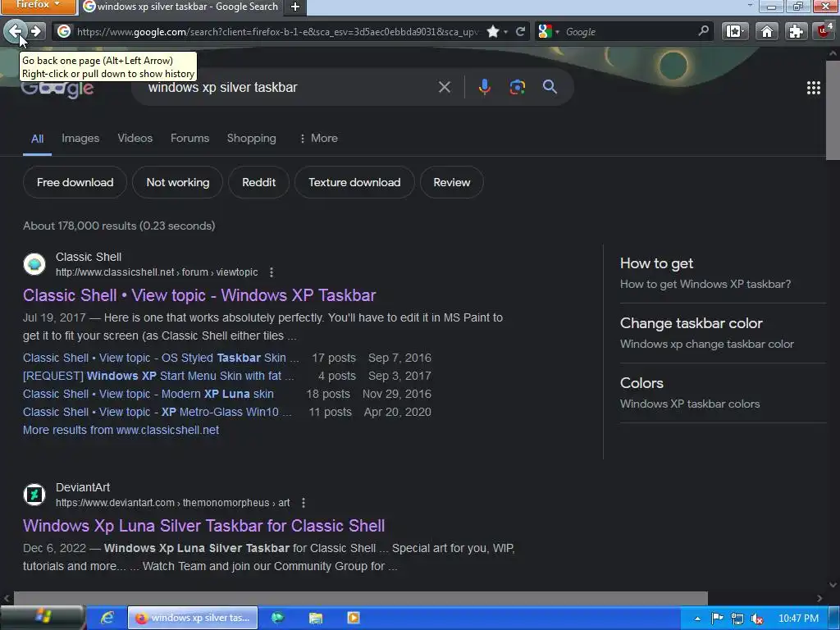Search by image with Google Lens
Viewport: 840px width, 630px height.
coord(517,87)
